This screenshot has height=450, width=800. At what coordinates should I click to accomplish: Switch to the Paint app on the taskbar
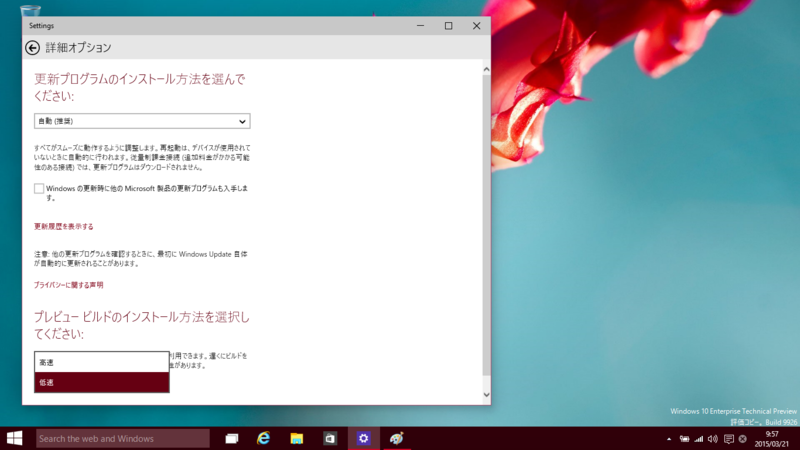(396, 438)
